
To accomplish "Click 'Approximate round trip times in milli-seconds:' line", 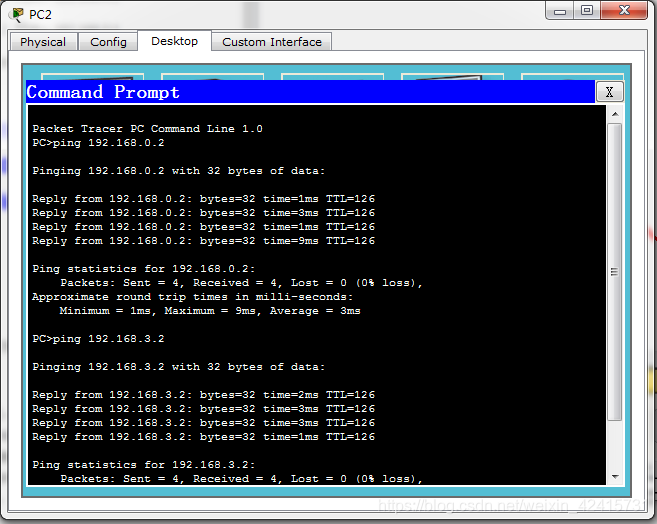I will coord(192,297).
